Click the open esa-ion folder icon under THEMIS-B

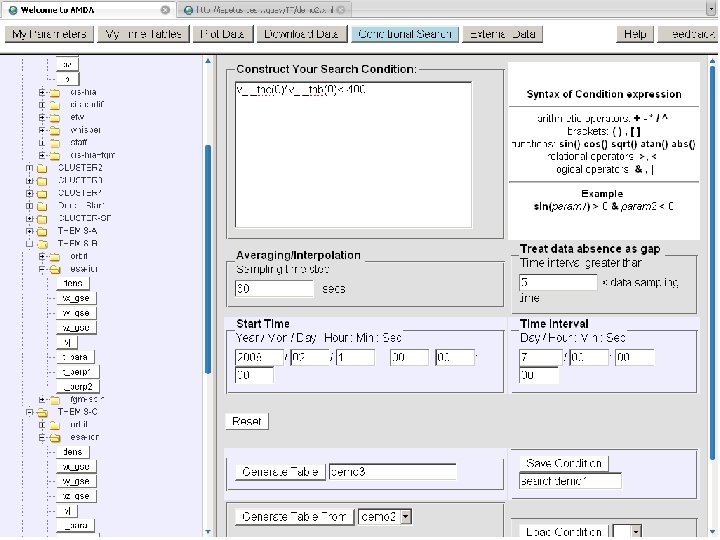(55, 270)
